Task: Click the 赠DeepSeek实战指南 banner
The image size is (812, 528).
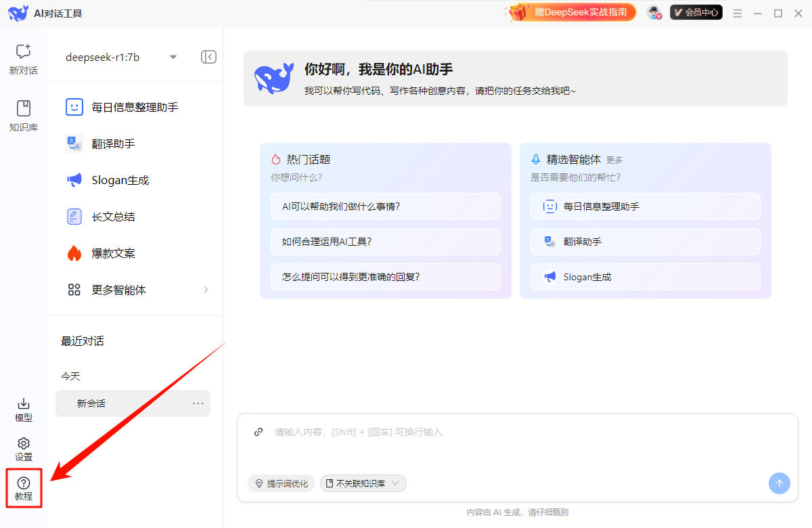Action: pos(572,12)
